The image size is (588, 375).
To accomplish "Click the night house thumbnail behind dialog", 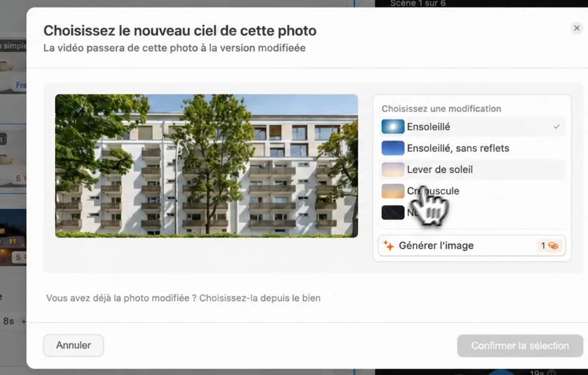I will coord(13,237).
